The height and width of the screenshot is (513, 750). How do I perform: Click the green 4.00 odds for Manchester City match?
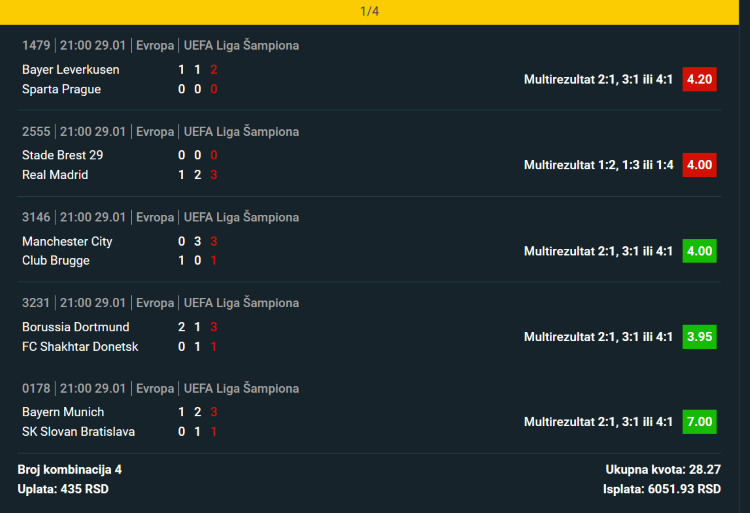pos(699,251)
